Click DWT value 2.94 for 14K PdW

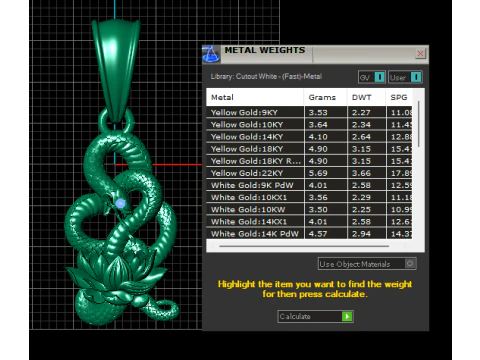361,234
